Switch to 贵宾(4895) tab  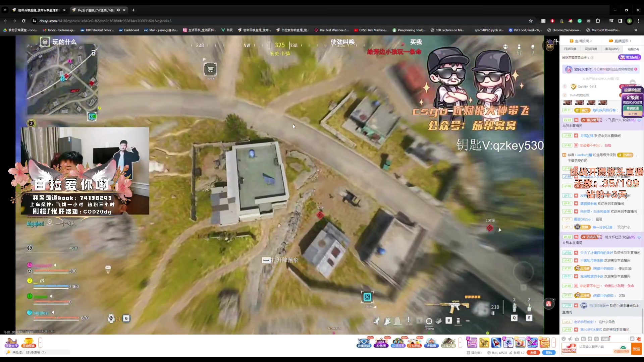coord(612,49)
